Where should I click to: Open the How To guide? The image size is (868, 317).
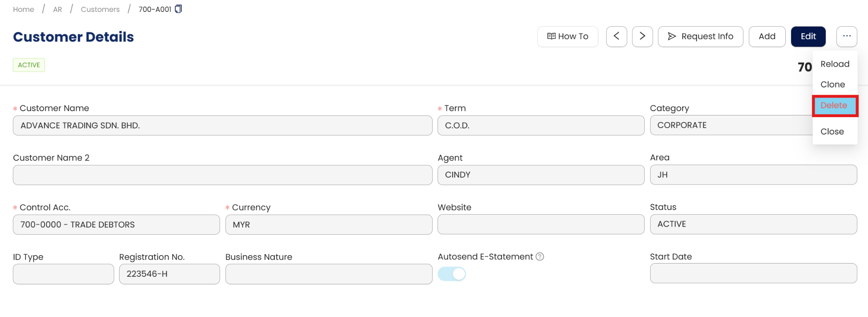coord(568,36)
